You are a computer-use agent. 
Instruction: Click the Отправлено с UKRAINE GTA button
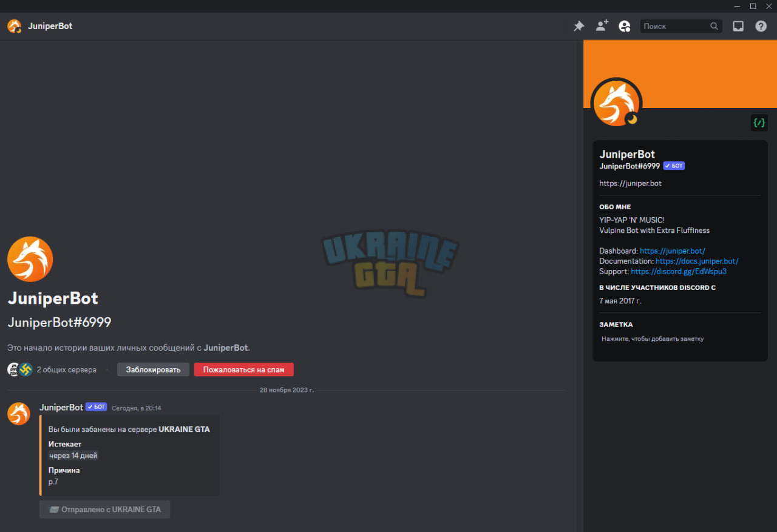(x=104, y=510)
